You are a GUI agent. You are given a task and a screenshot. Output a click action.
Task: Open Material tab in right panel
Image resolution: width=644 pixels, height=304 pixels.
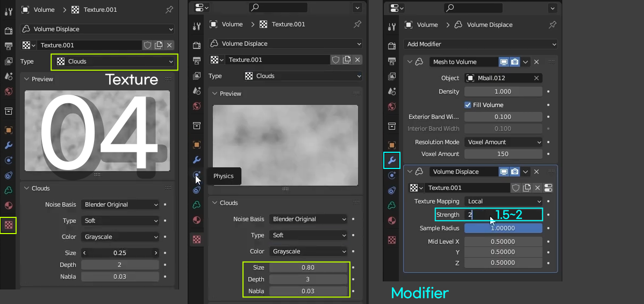click(x=392, y=220)
